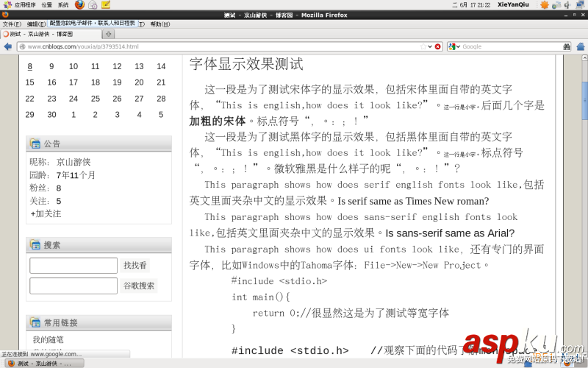Click calendar date 17
The height and width of the screenshot is (368, 588).
pyautogui.click(x=73, y=82)
